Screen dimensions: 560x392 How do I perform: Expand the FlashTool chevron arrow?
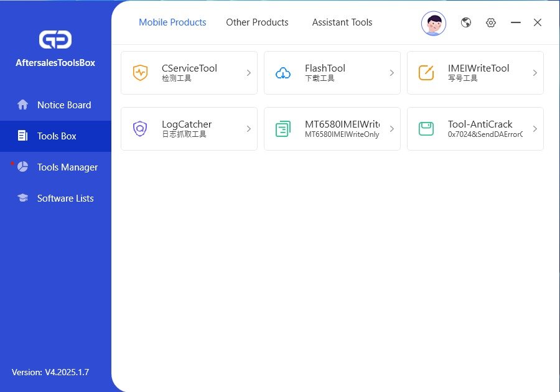coord(391,73)
